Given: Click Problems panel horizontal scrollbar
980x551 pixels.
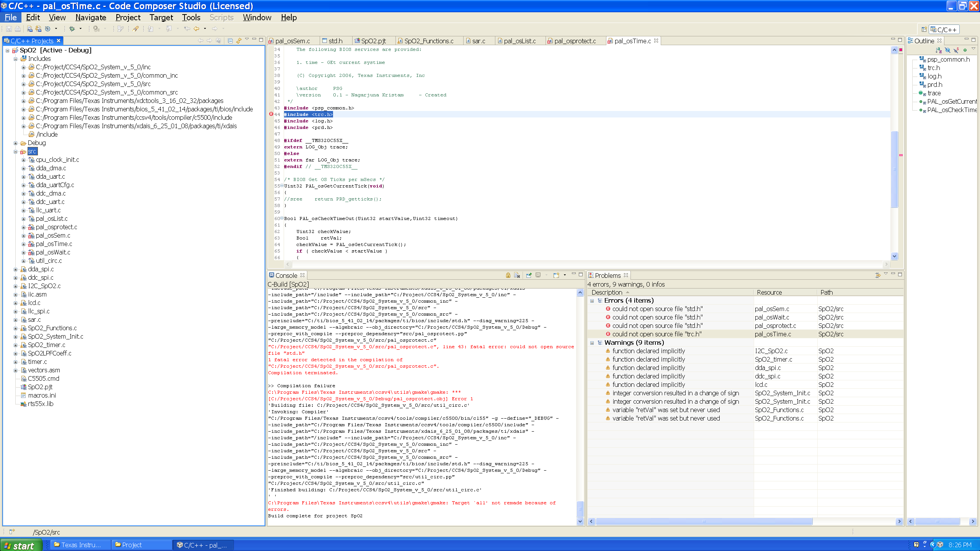Looking at the screenshot, I should pos(704,521).
